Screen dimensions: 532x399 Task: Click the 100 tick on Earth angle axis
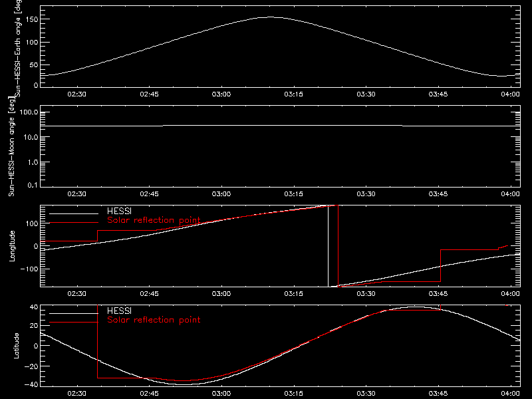pyautogui.click(x=32, y=43)
